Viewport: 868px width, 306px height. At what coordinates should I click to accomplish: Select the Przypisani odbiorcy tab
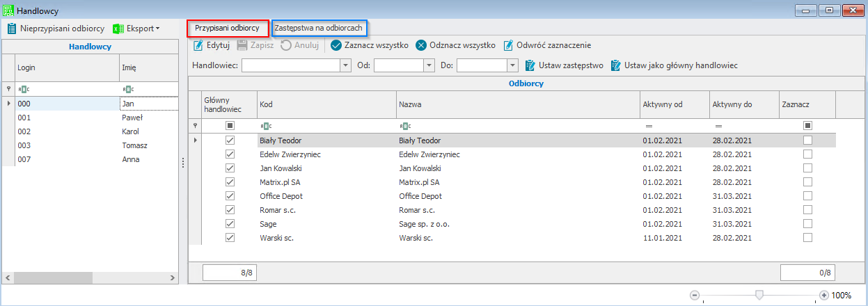(227, 28)
